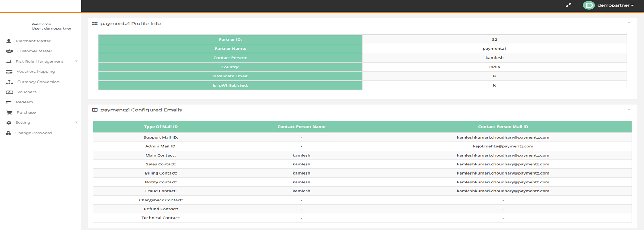Click the Change Password lock icon
The width and height of the screenshot is (644, 230).
click(9, 133)
